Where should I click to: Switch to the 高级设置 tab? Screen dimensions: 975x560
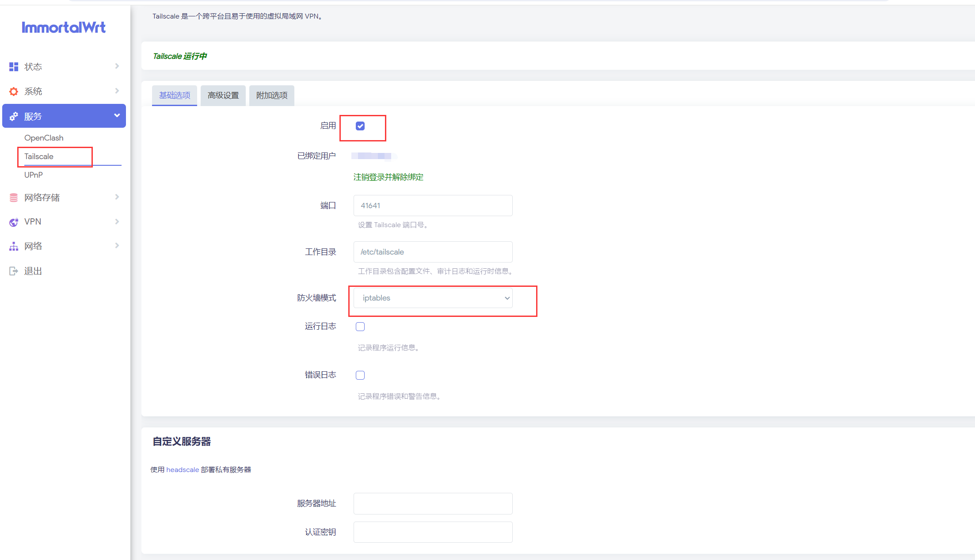pos(223,95)
